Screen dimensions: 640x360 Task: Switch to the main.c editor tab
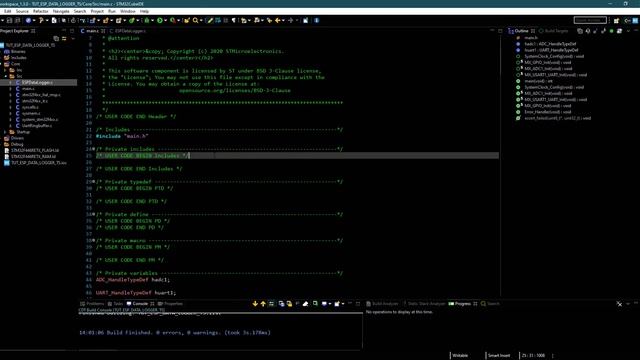tap(92, 31)
